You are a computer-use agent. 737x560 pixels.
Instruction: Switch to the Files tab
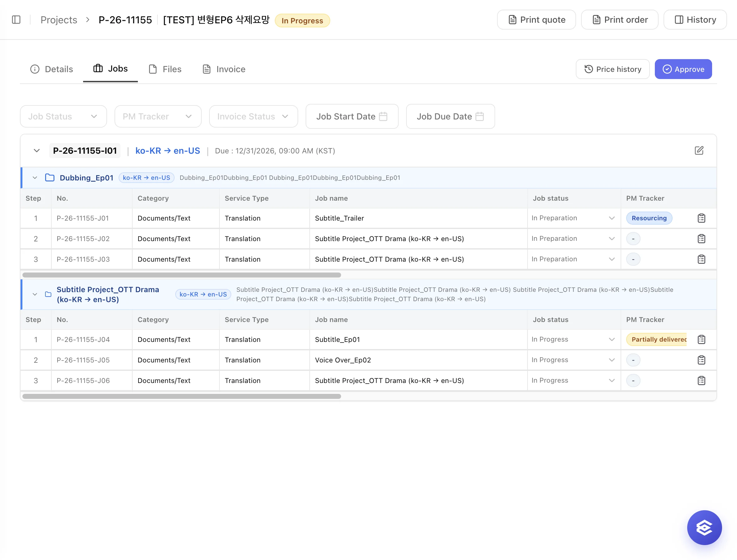165,69
